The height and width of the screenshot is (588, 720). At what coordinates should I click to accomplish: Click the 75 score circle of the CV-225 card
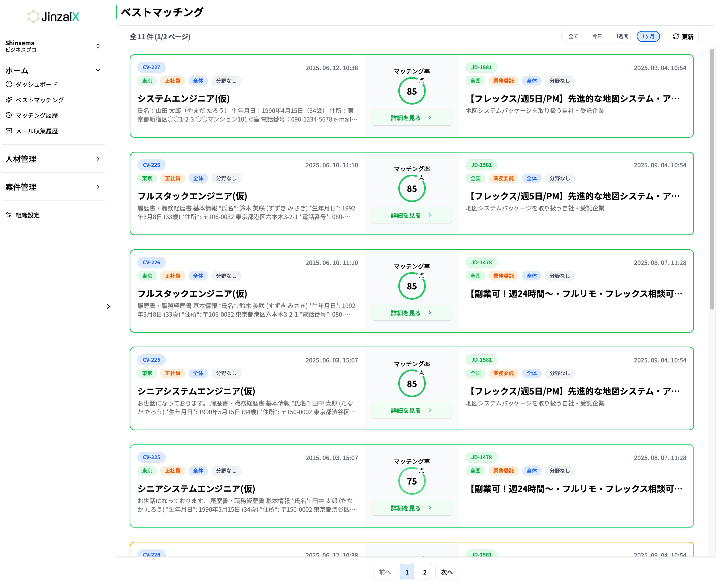click(411, 481)
